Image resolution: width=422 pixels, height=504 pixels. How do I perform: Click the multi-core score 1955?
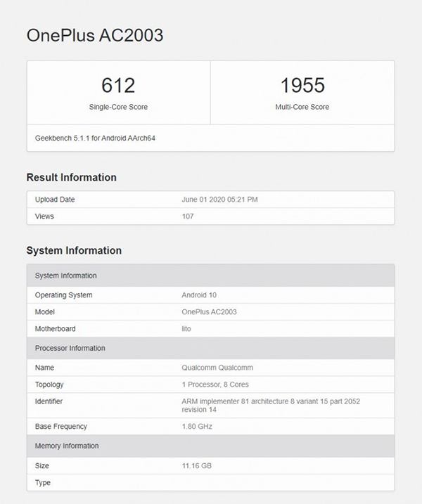[x=302, y=86]
